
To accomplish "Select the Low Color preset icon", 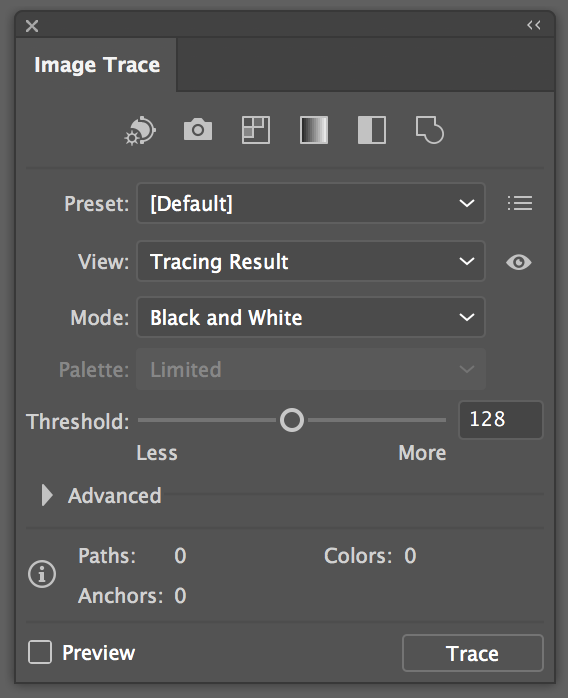I will pos(256,130).
